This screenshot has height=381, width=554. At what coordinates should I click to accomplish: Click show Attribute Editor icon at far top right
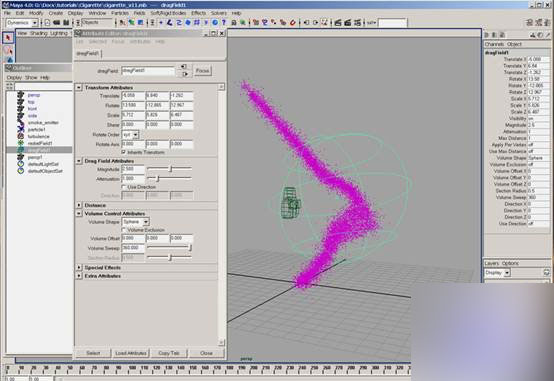point(529,23)
